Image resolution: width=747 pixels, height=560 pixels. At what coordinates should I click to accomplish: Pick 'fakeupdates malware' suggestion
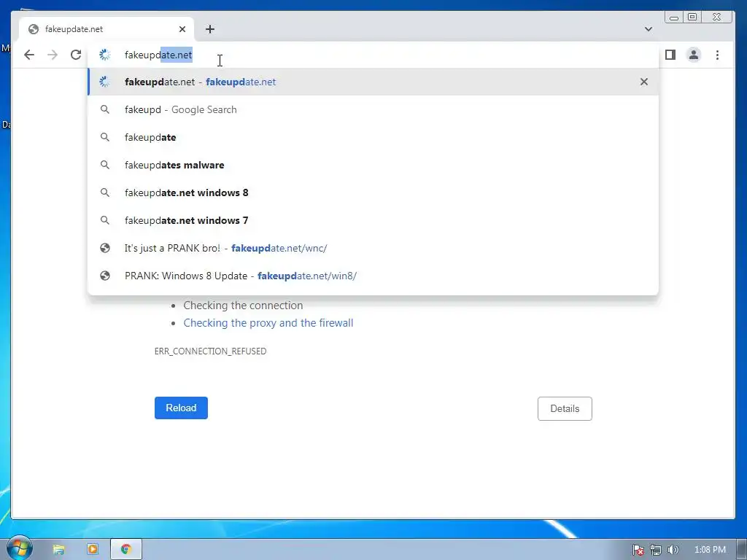click(x=373, y=165)
